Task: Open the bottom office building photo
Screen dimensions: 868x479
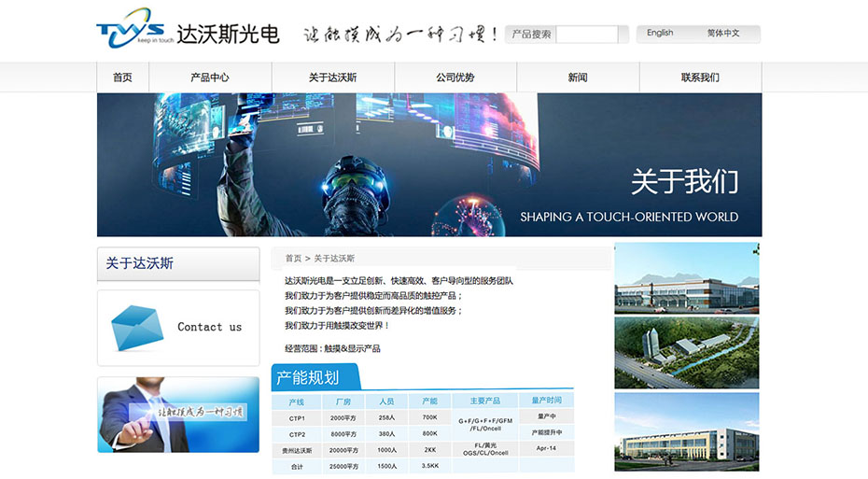Action: coord(686,432)
